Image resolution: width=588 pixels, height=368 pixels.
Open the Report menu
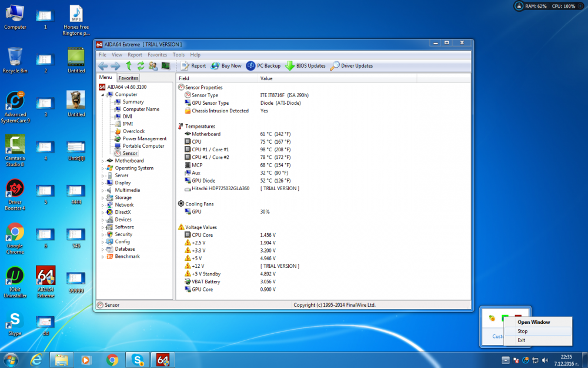135,54
